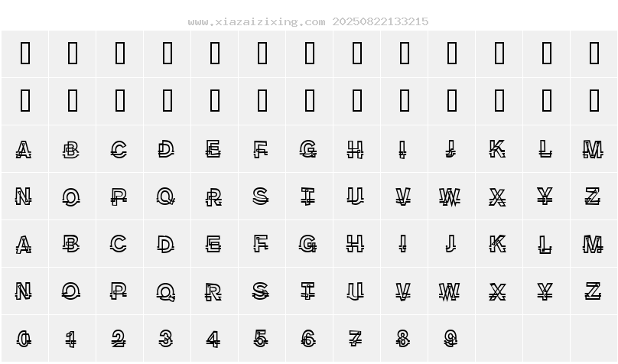The width and height of the screenshot is (618, 364).
Task: Choose the digit 6 glyph cell
Action: click(310, 339)
